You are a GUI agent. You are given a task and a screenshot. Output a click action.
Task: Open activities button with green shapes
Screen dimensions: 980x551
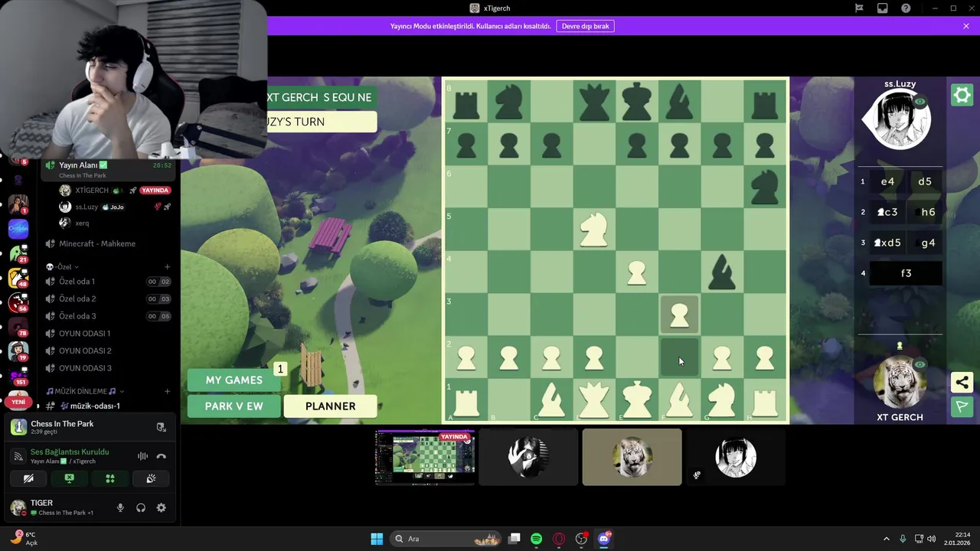pos(110,478)
